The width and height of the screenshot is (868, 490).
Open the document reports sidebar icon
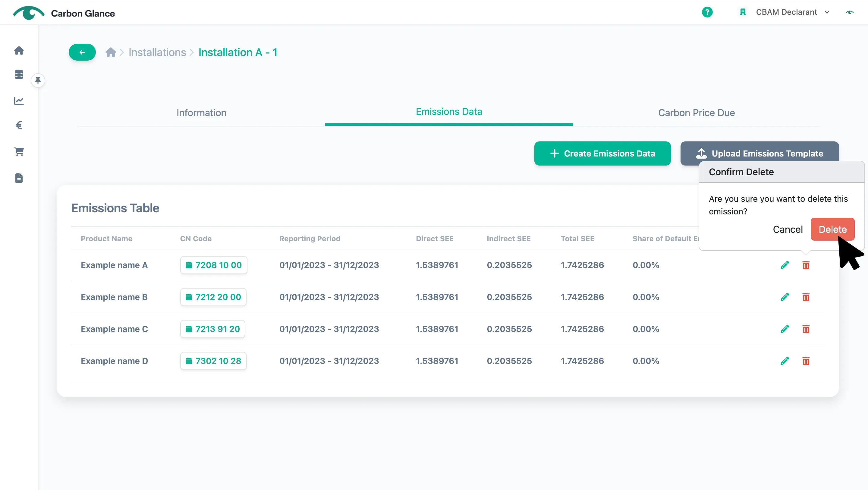click(19, 178)
